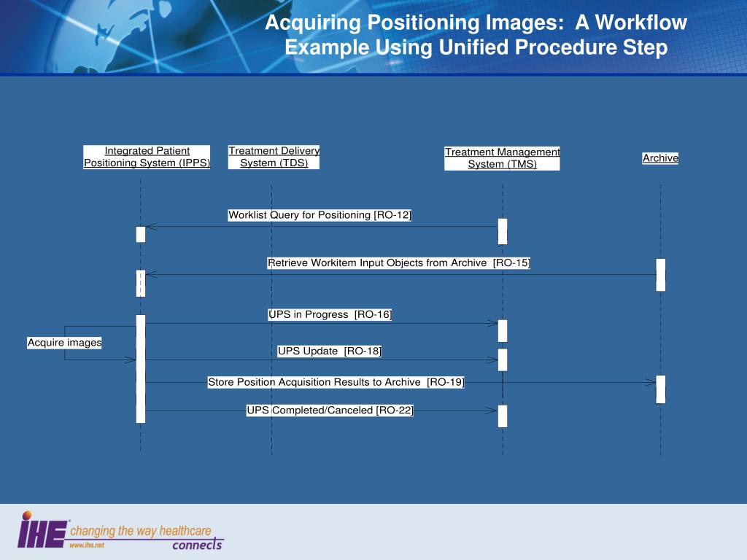Select the 'Integrated Patient Positioning System (IPPS)' box
This screenshot has width=747, height=560.
147,157
